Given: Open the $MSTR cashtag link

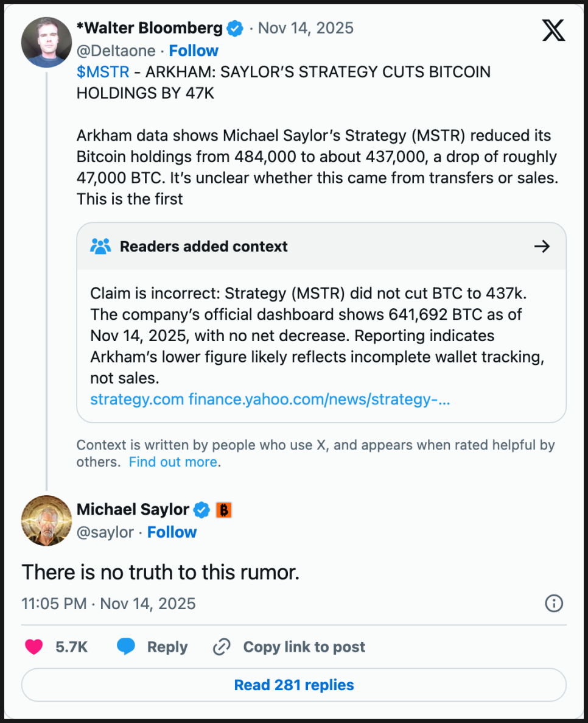Looking at the screenshot, I should click(x=103, y=72).
